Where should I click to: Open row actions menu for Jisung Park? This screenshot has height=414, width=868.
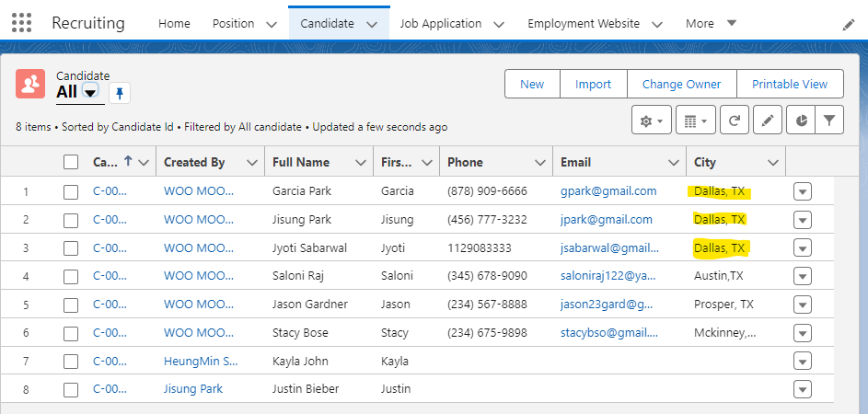click(x=802, y=220)
